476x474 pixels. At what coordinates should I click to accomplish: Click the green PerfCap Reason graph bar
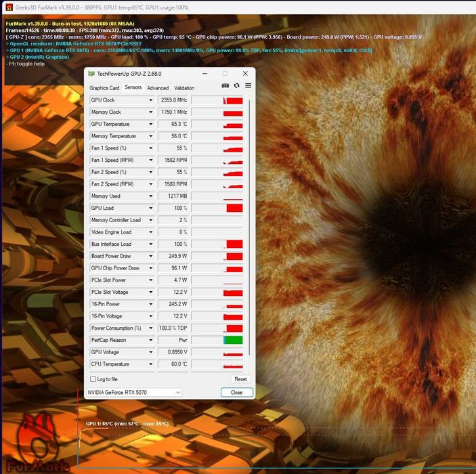pos(233,340)
